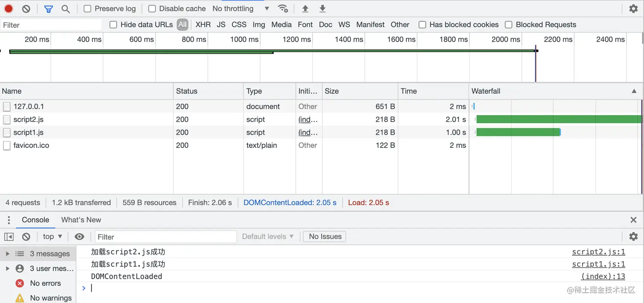Open initiator link of script2.js row
The width and height of the screenshot is (644, 303).
(x=308, y=119)
